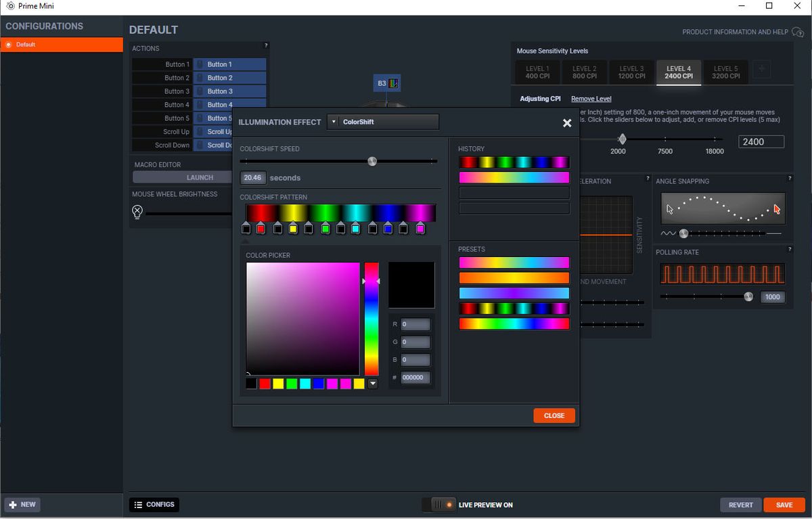This screenshot has width=812, height=519.
Task: Click the angle snapping wave icon
Action: click(x=668, y=233)
